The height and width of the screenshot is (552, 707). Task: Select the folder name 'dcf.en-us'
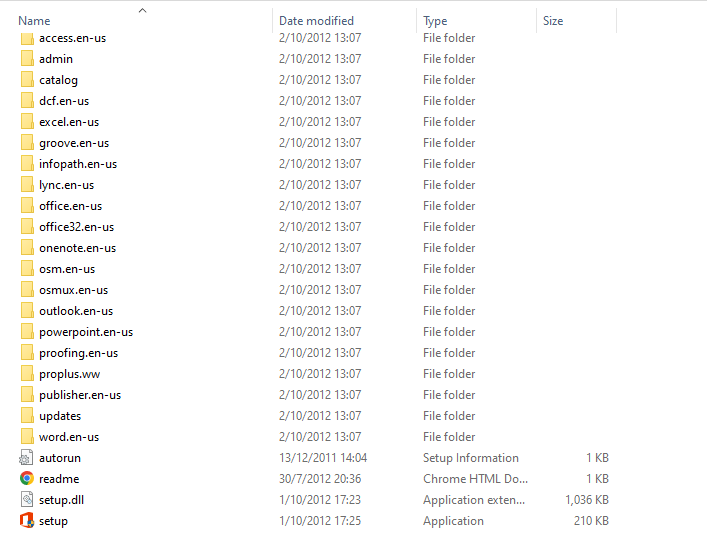[64, 101]
